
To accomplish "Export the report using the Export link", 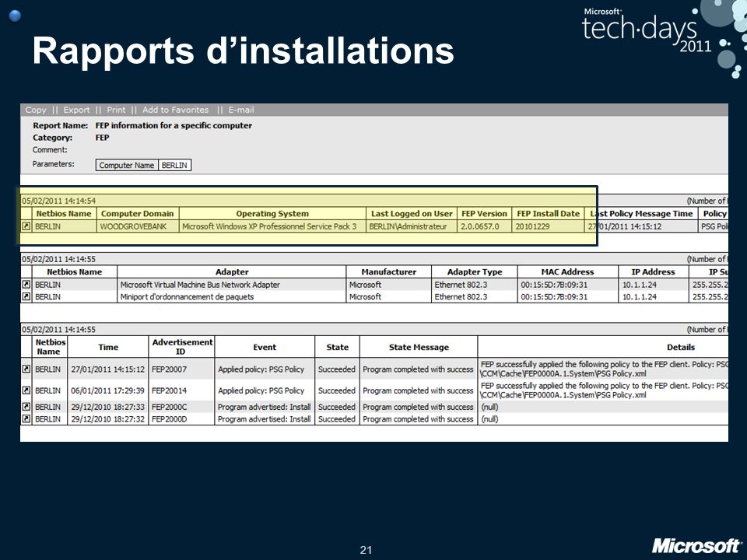I will tap(76, 110).
